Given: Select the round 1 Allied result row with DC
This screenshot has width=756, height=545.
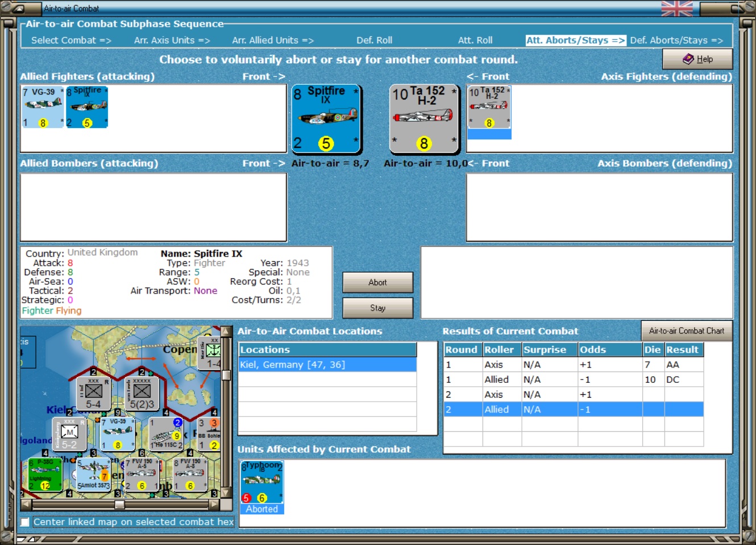Looking at the screenshot, I should 574,379.
